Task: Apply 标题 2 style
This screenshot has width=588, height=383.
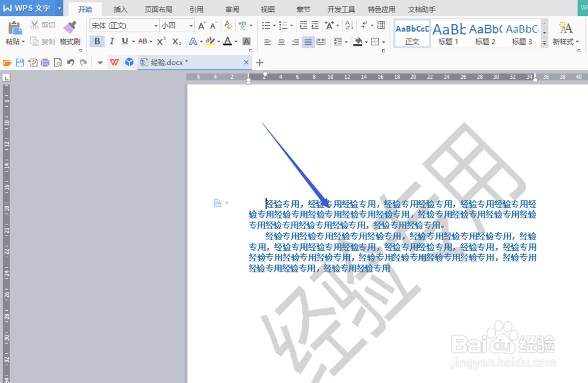Action: pos(485,34)
